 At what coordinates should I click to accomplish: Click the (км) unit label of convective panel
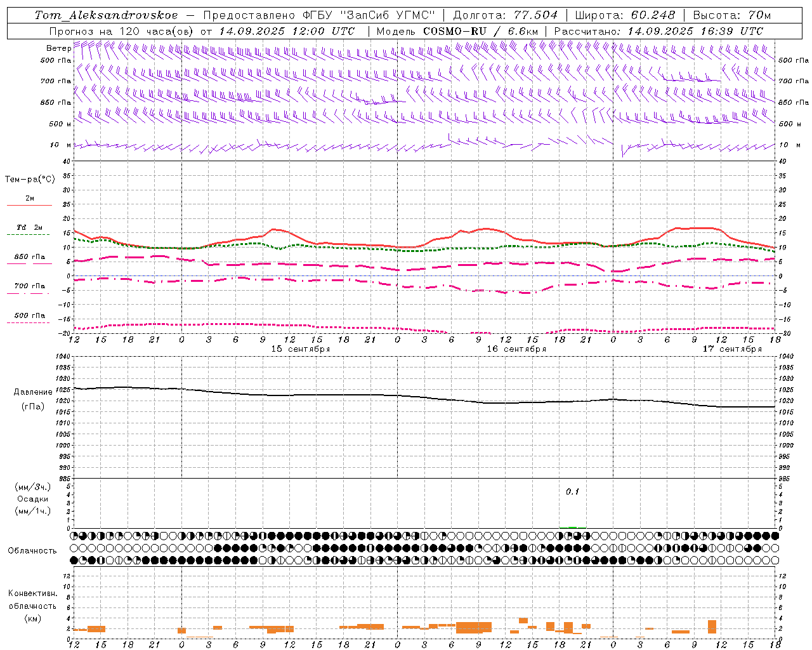click(x=32, y=618)
